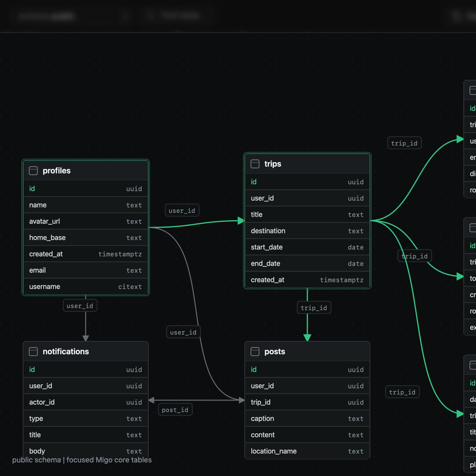Select the profiles table title
This screenshot has width=476, height=476.
57,171
